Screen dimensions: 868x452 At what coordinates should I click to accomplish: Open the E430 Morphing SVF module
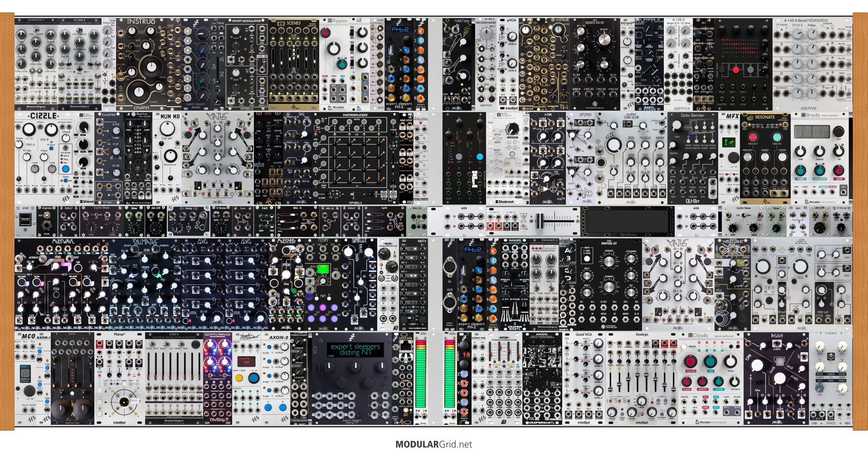coord(609,284)
